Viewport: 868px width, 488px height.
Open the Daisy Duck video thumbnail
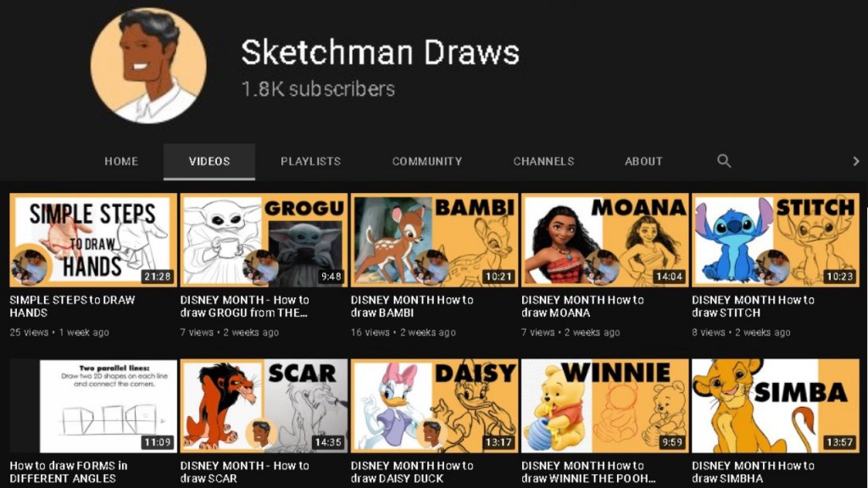(x=435, y=406)
